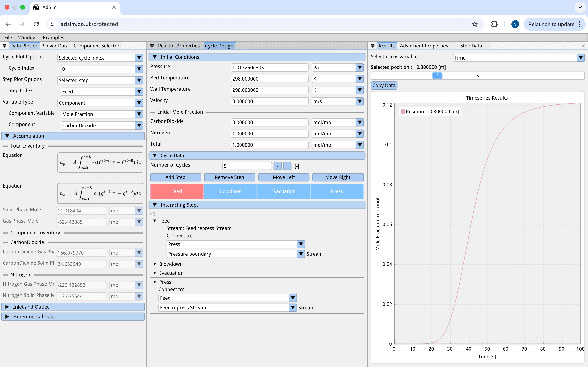Click the Copy Data button
Screen dimensions: 588x367
[384, 85]
